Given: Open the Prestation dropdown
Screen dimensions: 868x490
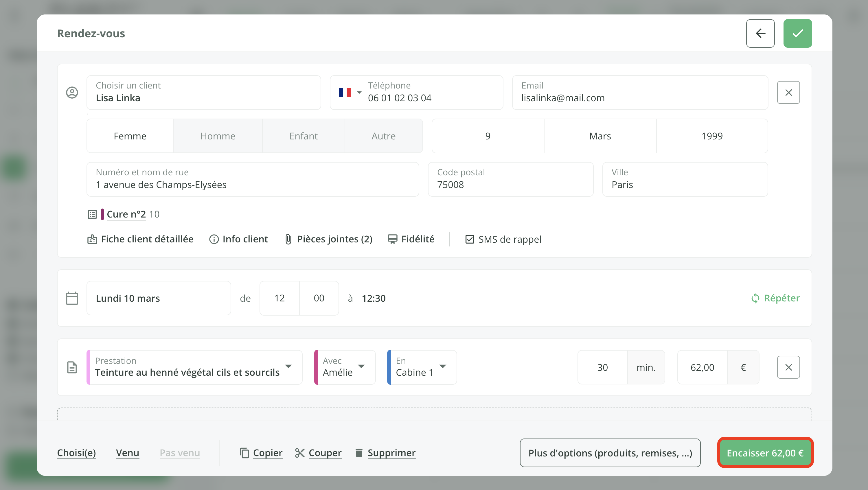Looking at the screenshot, I should pyautogui.click(x=289, y=367).
